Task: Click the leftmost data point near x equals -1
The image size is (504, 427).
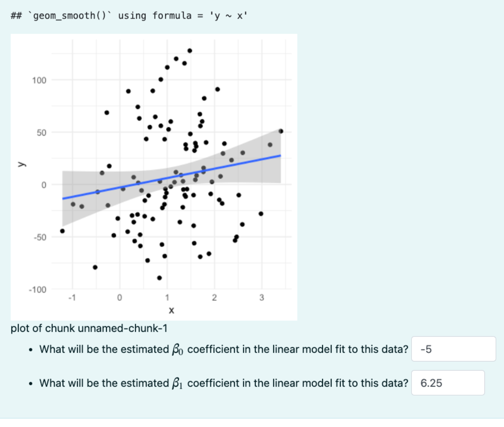Action: (62, 231)
